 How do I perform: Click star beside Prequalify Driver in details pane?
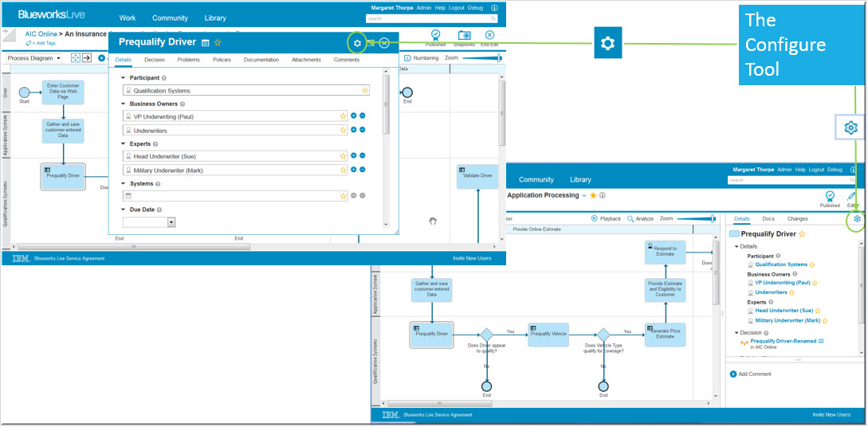click(802, 234)
